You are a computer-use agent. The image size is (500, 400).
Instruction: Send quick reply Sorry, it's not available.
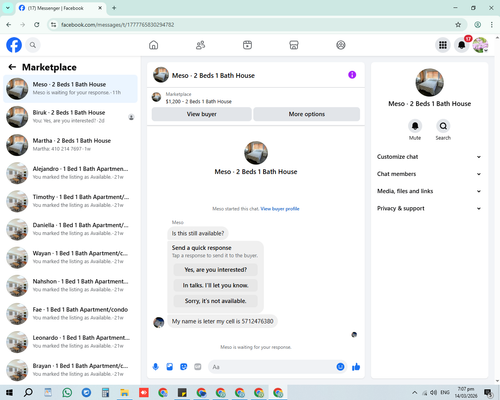216,301
